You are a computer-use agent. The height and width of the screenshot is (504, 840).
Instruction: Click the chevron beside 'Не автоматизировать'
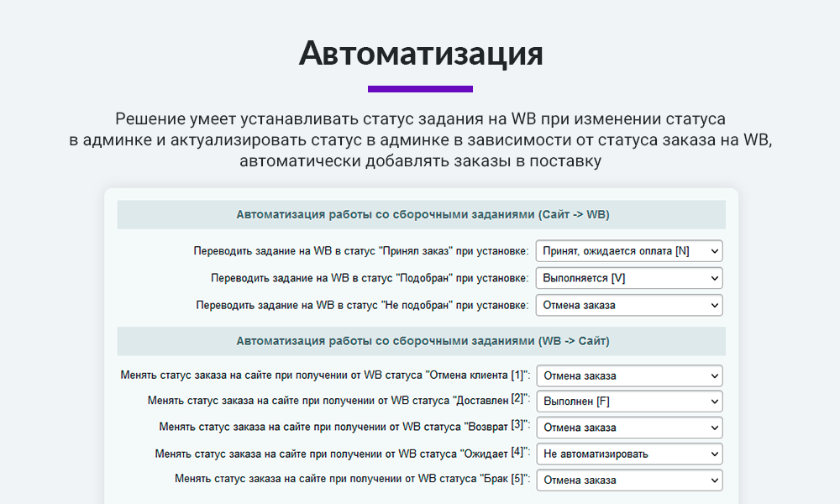[714, 454]
